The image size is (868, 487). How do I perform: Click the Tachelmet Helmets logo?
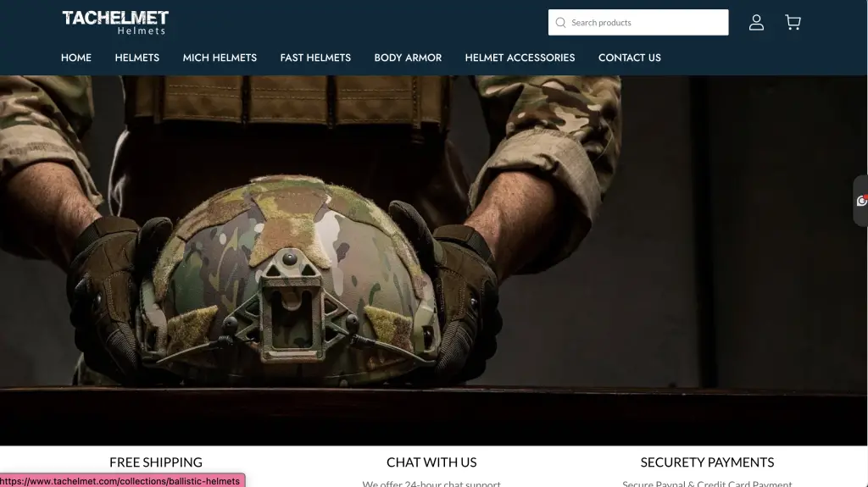[115, 22]
